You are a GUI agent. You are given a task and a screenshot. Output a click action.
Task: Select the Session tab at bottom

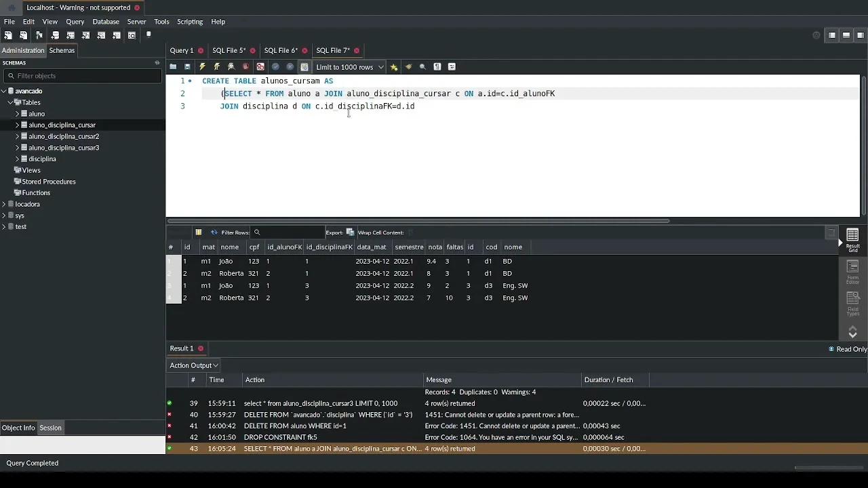(50, 428)
